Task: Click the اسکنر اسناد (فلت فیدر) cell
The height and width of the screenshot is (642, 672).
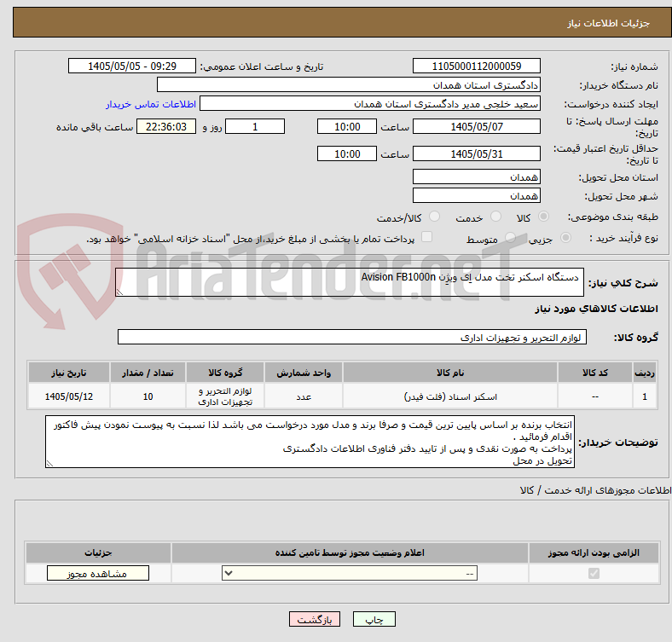Action: coord(450,396)
